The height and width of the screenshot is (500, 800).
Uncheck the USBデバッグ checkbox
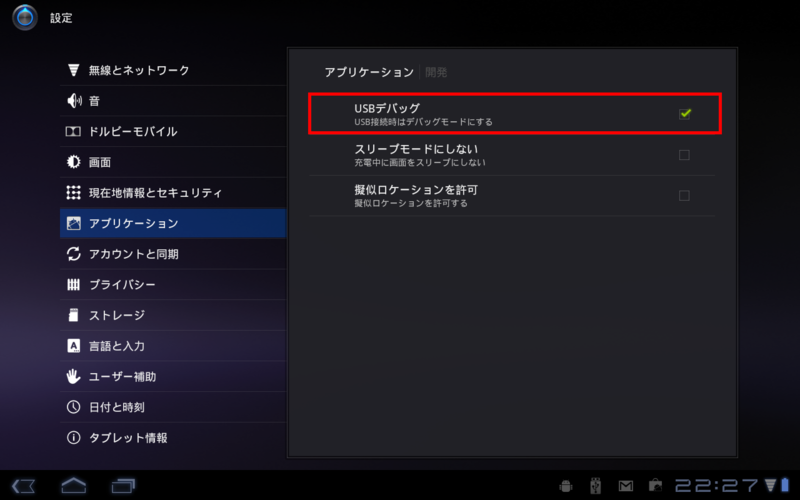(685, 114)
